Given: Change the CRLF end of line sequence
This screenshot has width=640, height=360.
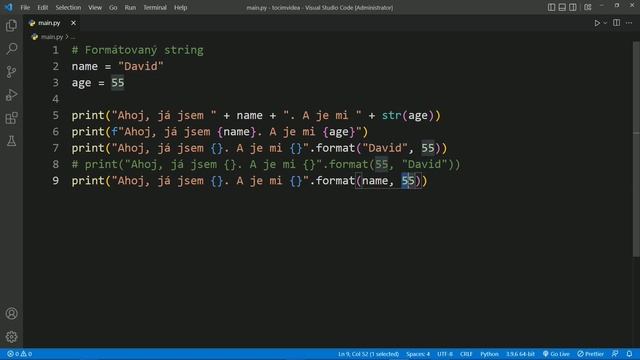Looking at the screenshot, I should [466, 354].
